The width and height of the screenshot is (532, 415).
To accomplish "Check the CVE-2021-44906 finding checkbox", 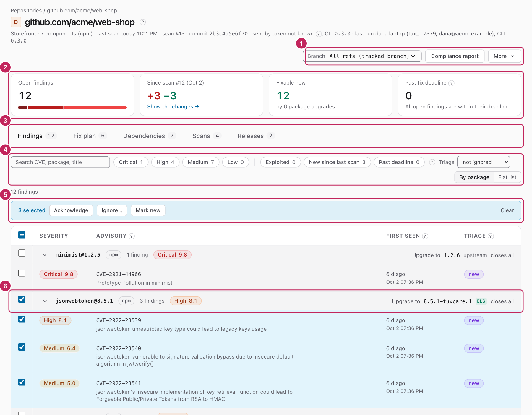I will point(22,273).
